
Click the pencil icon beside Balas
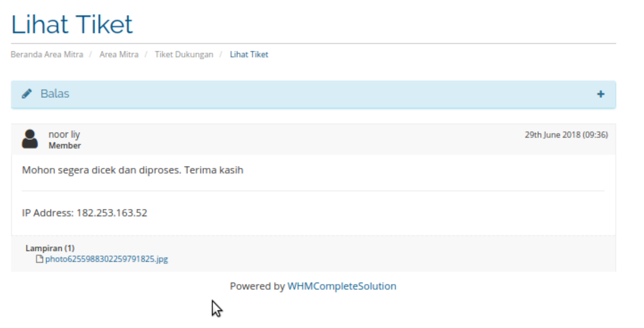[x=27, y=94]
